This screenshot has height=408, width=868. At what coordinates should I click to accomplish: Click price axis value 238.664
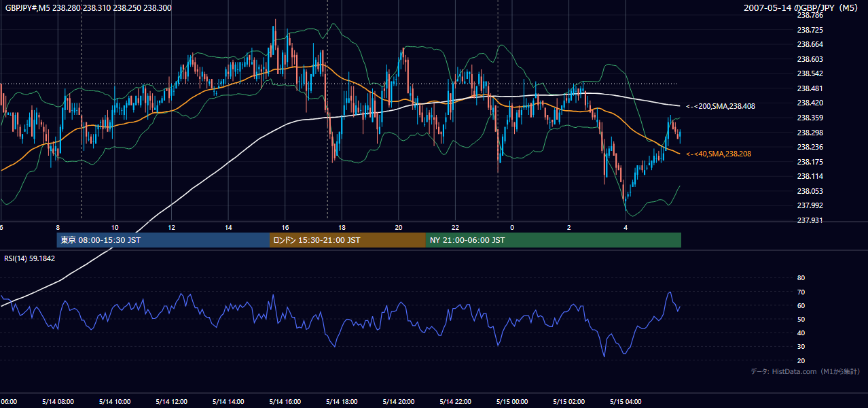(810, 44)
